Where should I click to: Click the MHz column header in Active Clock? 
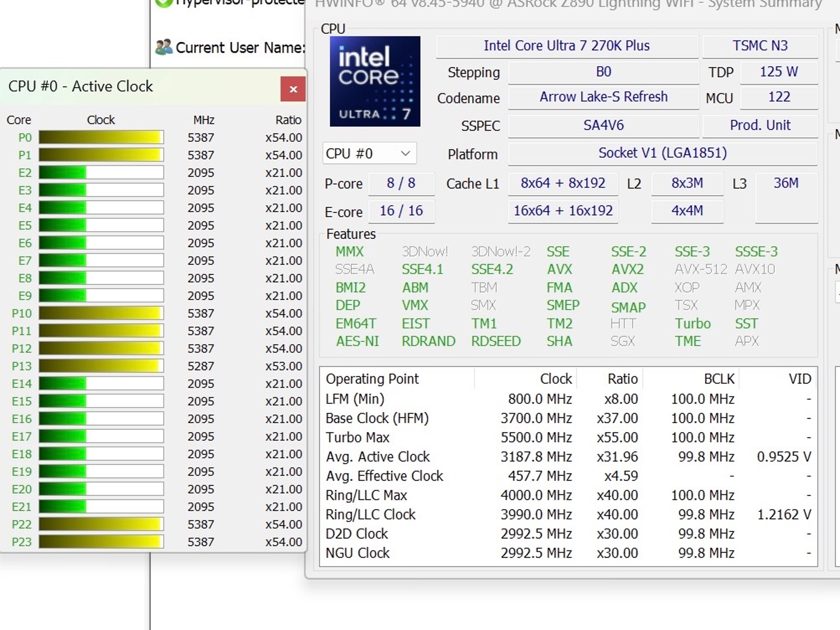click(204, 120)
